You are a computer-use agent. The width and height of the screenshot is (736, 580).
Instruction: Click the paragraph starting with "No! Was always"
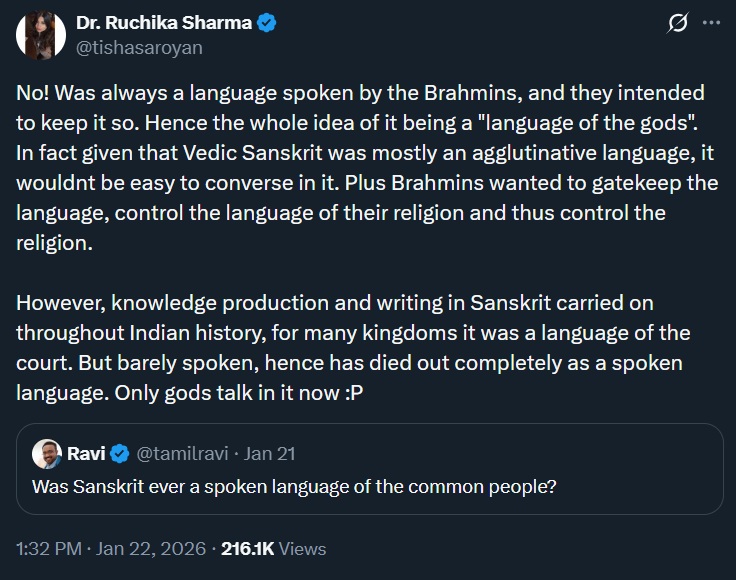click(360, 169)
